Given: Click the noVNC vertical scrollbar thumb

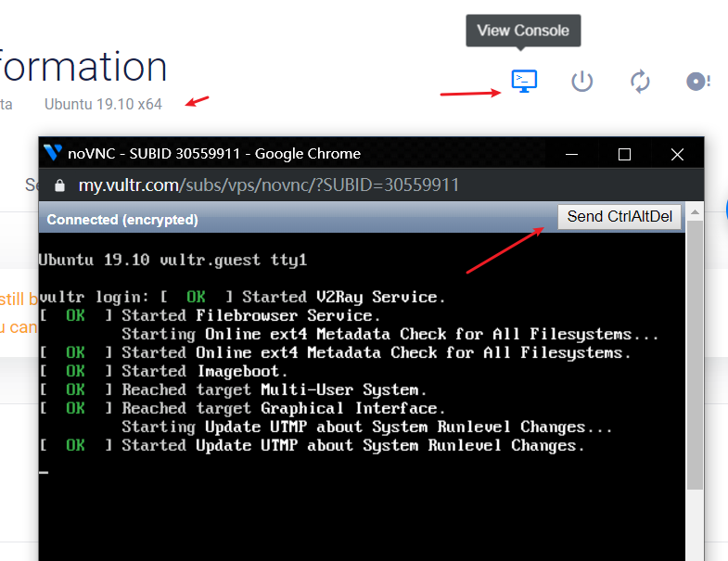Looking at the screenshot, I should (696, 352).
